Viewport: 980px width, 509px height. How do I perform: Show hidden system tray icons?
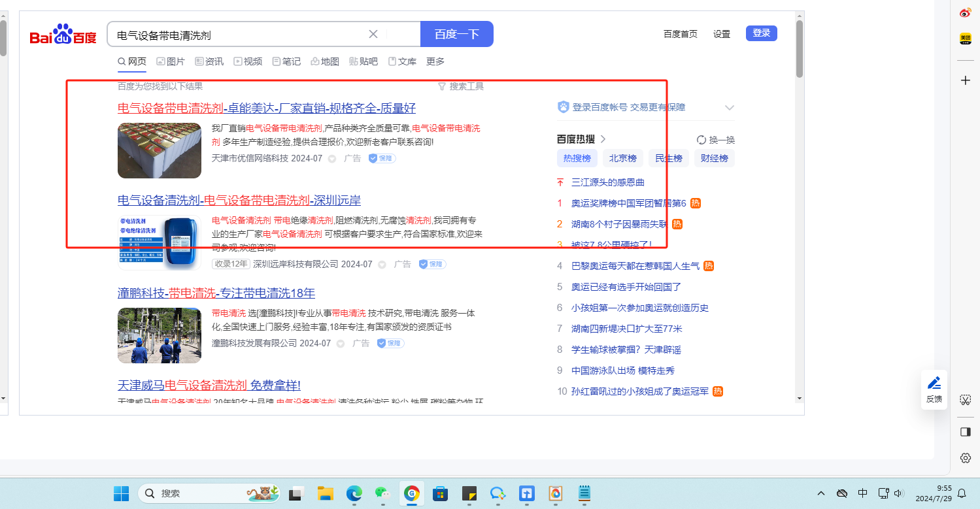click(x=821, y=493)
